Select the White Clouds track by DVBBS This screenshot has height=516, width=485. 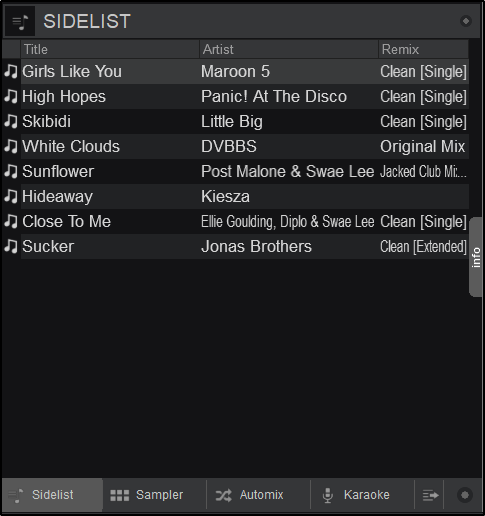(236, 146)
